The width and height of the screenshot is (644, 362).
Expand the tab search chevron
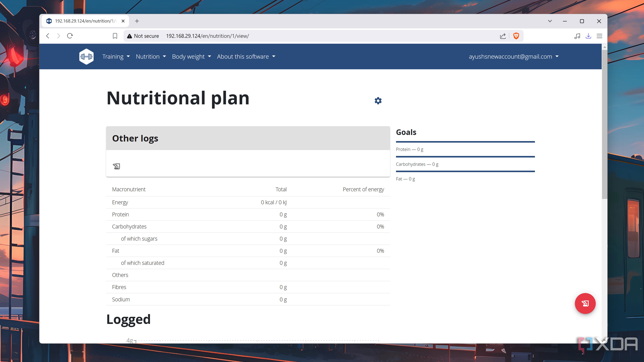click(550, 21)
